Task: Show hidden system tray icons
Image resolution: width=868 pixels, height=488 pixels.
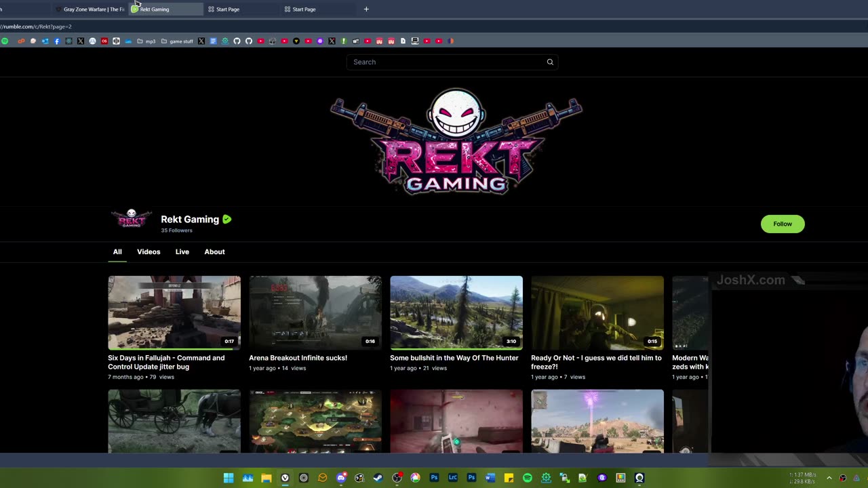Action: tap(829, 478)
